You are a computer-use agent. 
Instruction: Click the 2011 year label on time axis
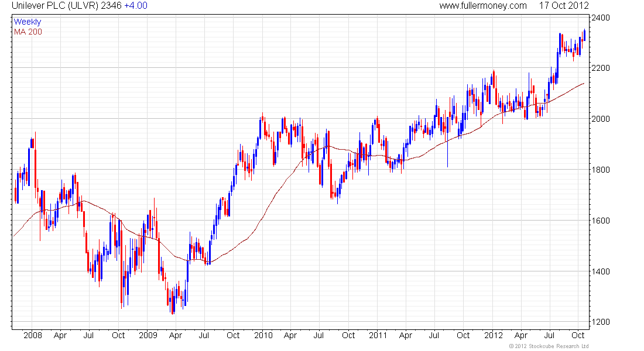point(378,335)
